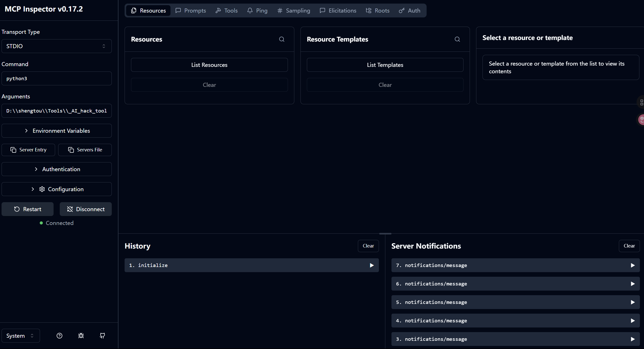
Task: Open the help question-mark icon
Action: point(59,336)
